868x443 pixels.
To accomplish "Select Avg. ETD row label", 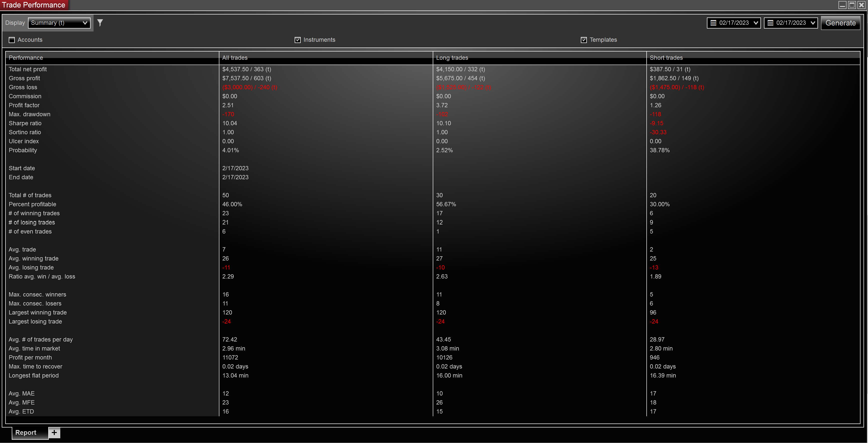I will click(x=21, y=411).
